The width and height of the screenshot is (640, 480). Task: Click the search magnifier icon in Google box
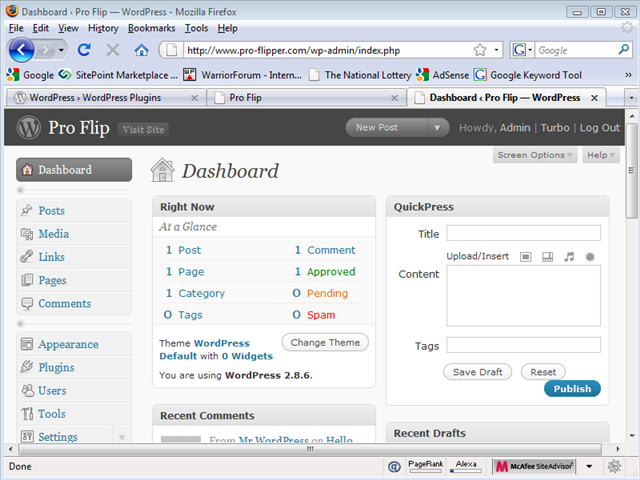[623, 50]
